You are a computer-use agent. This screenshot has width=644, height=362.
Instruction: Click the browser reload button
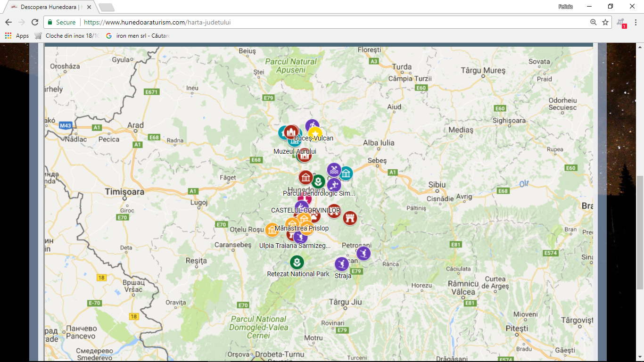35,22
